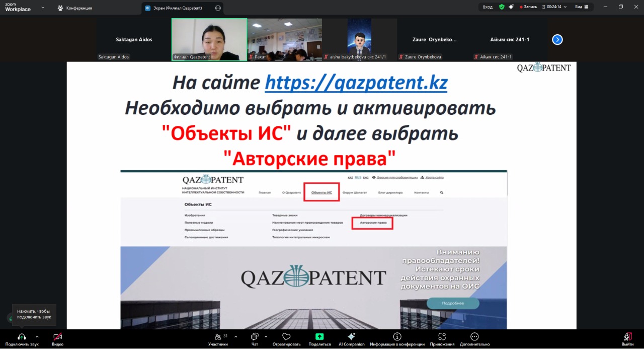This screenshot has height=349, width=644.
Task: Open AI Companion from the toolbar
Action: point(351,337)
